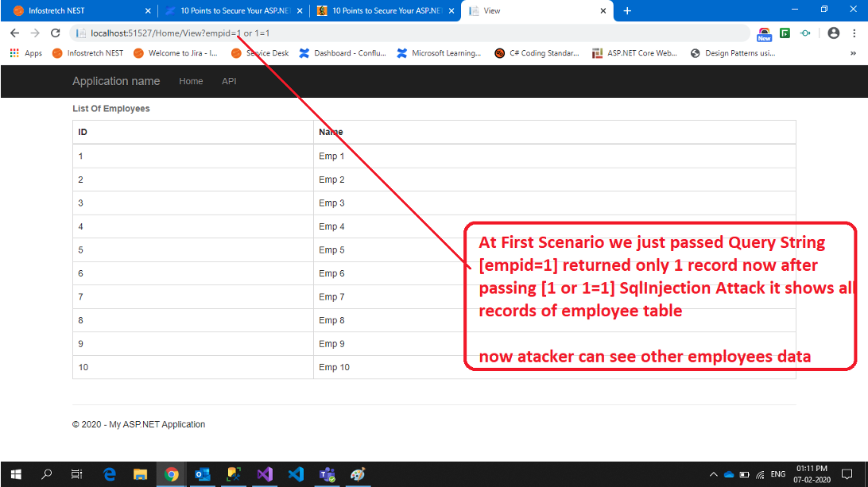This screenshot has height=487, width=868.
Task: Open Visual Studio from the taskbar
Action: [265, 474]
